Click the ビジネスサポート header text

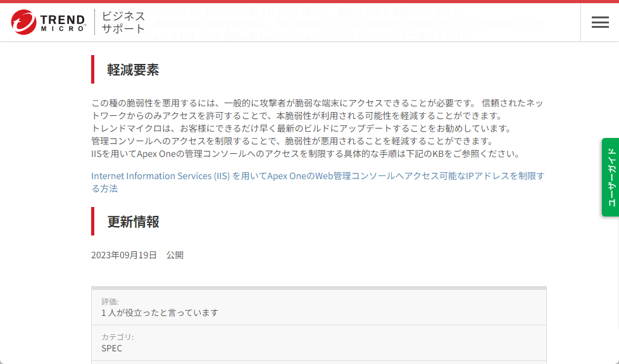(123, 22)
